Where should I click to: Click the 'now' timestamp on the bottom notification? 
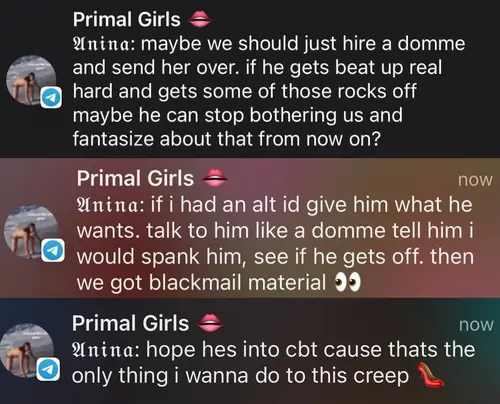click(476, 325)
